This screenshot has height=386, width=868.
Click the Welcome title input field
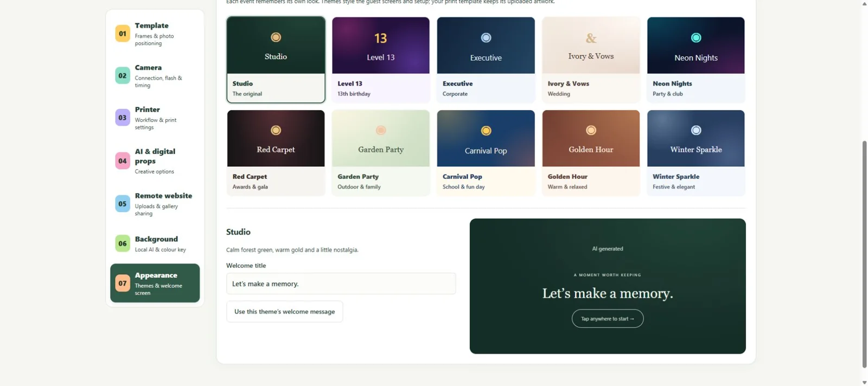[341, 284]
